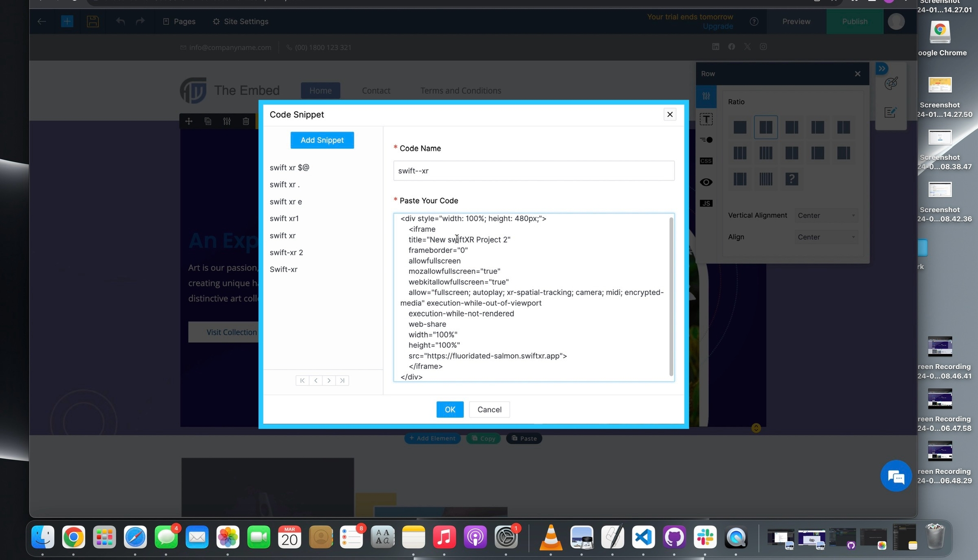Click the undo arrow icon
The image size is (978, 560).
(121, 21)
